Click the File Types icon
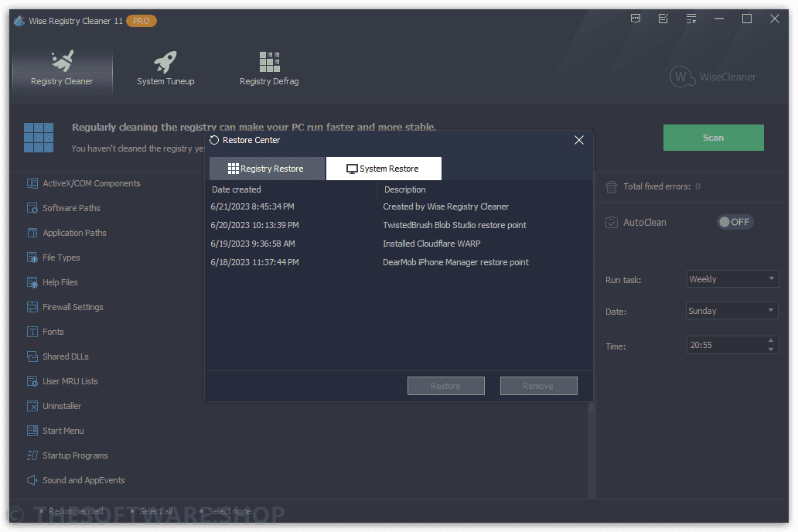Image resolution: width=798 pixels, height=532 pixels. (32, 257)
